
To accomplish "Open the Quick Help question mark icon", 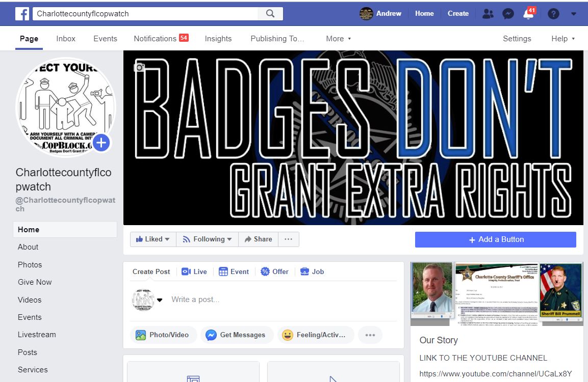I will (553, 14).
